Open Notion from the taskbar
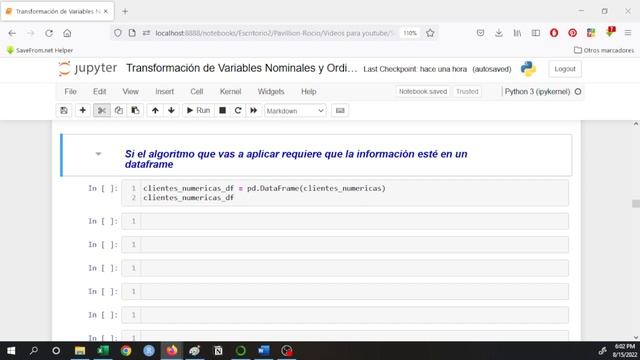640x360 pixels. tap(218, 351)
